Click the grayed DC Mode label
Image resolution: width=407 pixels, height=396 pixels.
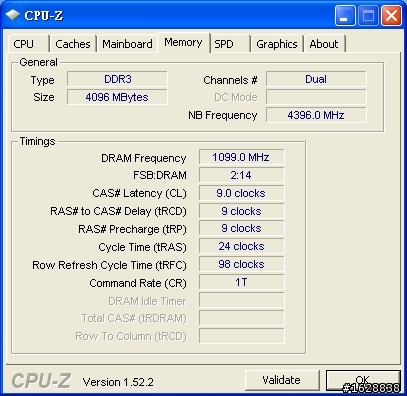pos(236,97)
